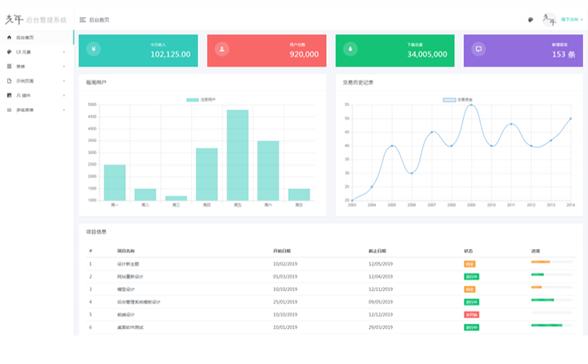The height and width of the screenshot is (364, 588).
Task: Toggle the sidebar with the hamburger icon
Action: 83,20
